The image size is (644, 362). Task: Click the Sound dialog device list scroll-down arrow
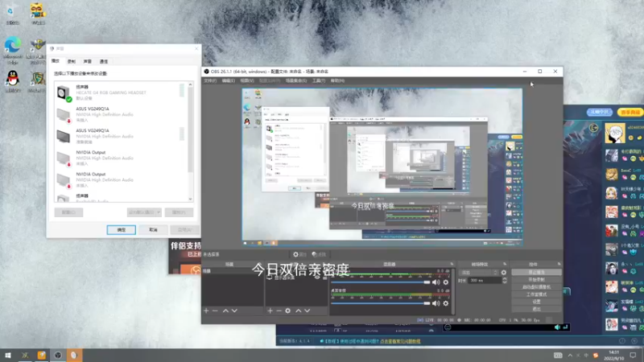coord(190,199)
